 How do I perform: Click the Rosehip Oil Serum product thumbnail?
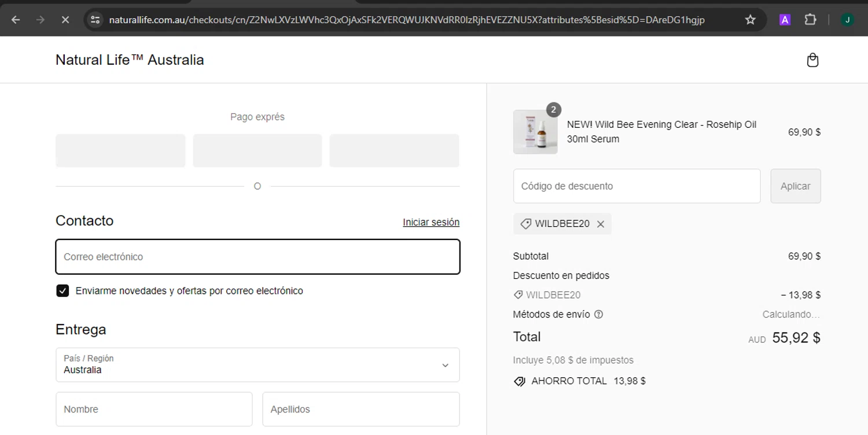click(535, 132)
